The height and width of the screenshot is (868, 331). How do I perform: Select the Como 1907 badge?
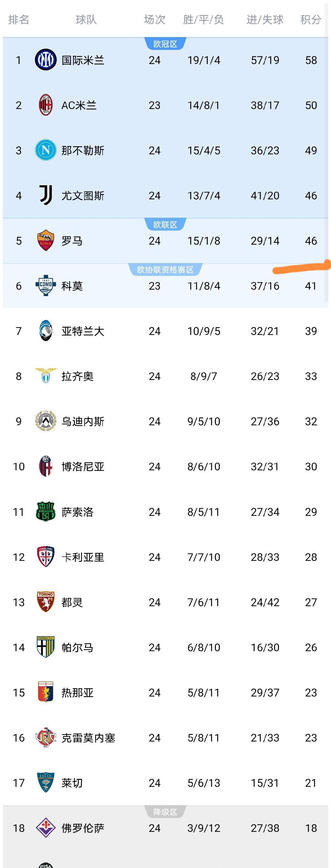click(46, 286)
